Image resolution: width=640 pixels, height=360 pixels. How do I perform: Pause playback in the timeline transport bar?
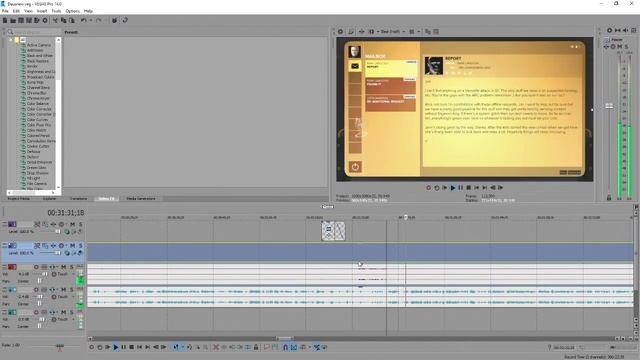[124, 347]
